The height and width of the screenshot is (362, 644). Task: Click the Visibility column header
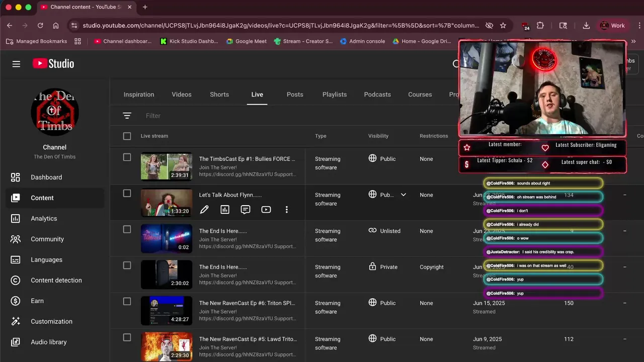(378, 136)
